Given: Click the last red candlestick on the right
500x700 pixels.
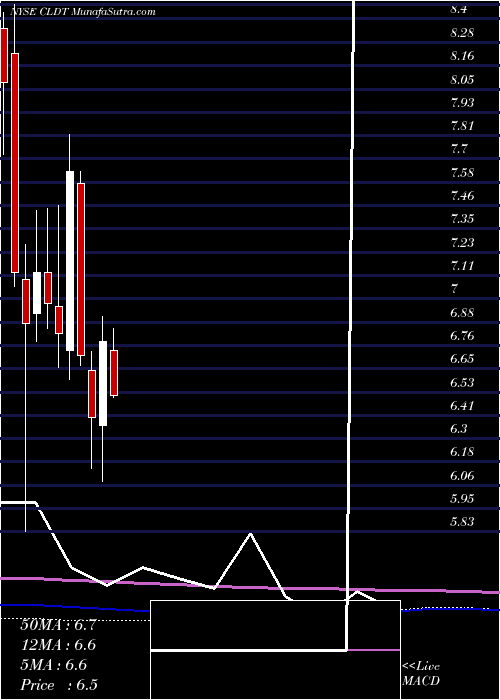Looking at the screenshot, I should point(114,373).
